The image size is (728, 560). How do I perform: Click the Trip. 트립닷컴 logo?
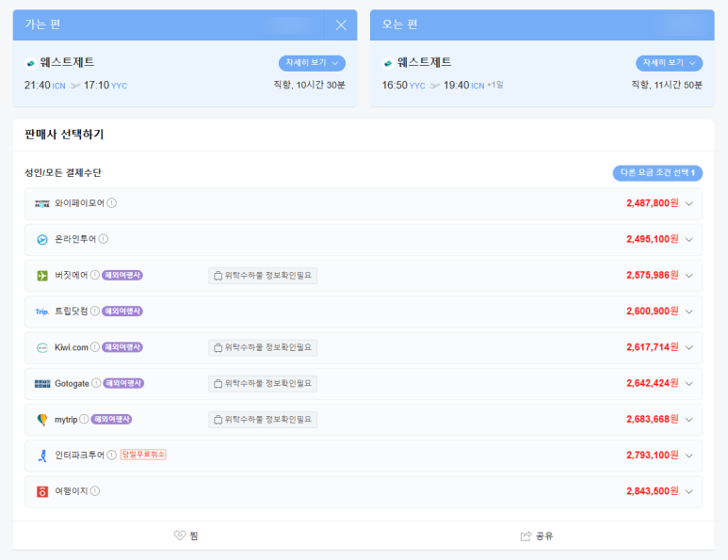(42, 312)
